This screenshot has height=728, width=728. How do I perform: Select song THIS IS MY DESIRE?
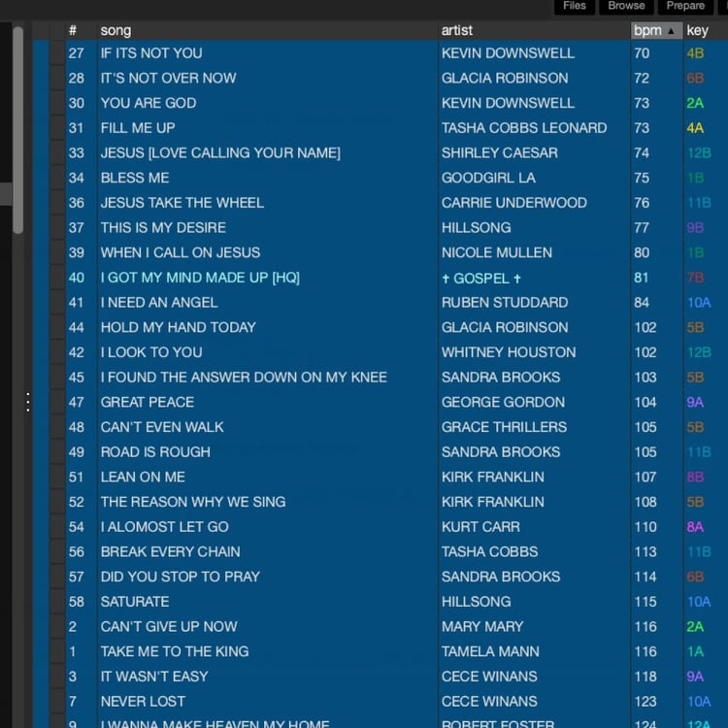[x=163, y=227]
